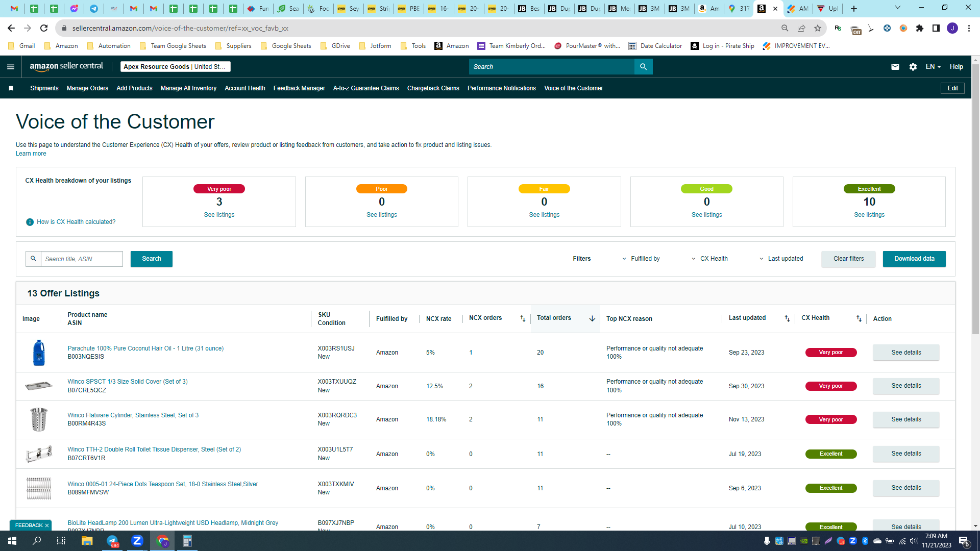Expand the Fulfilled by filter
The image size is (980, 551).
(641, 259)
